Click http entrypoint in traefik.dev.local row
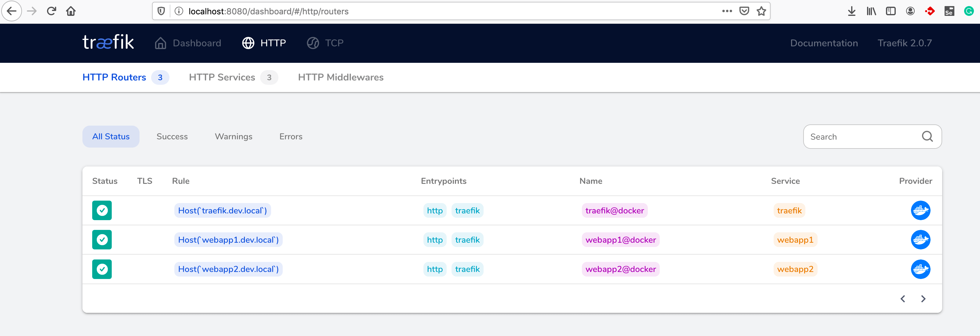 pyautogui.click(x=434, y=211)
